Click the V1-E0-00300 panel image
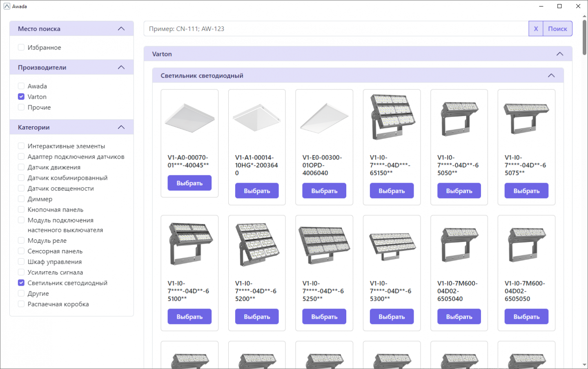588x369 pixels. pyautogui.click(x=324, y=118)
